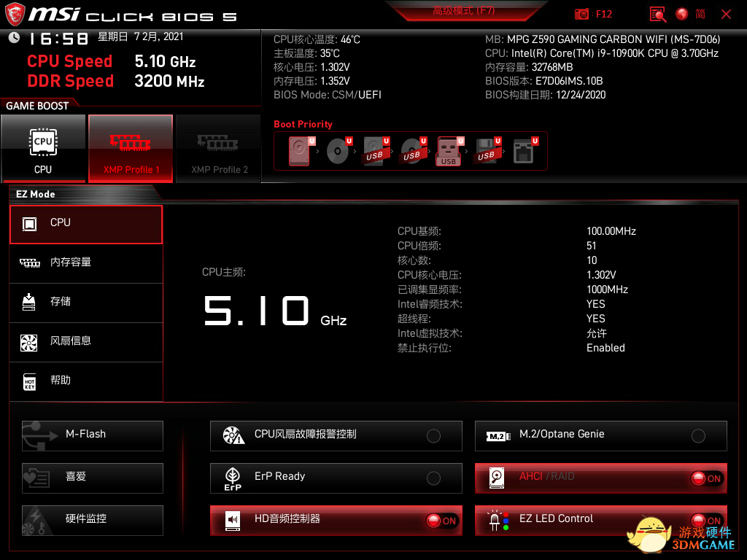747x560 pixels.
Task: Click the 主板温度: 35°C reading
Action: 307,53
